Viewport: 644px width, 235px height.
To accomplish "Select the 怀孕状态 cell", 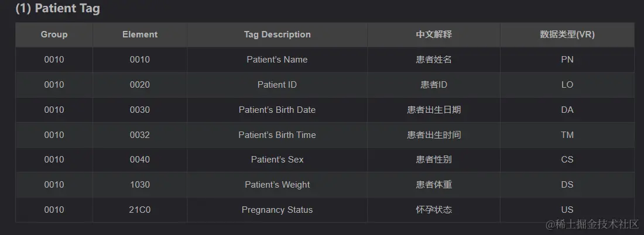I will 434,210.
